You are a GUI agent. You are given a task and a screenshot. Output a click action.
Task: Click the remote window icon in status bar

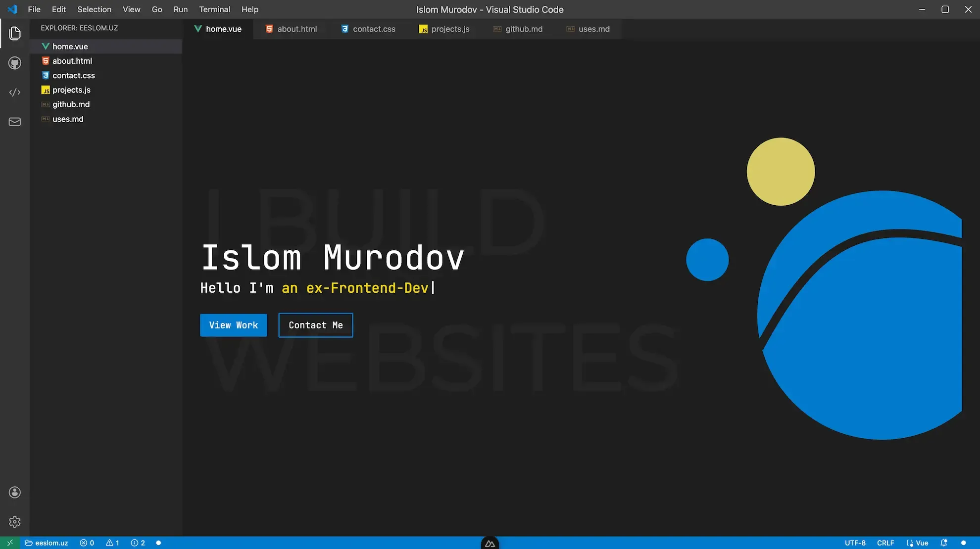click(9, 543)
